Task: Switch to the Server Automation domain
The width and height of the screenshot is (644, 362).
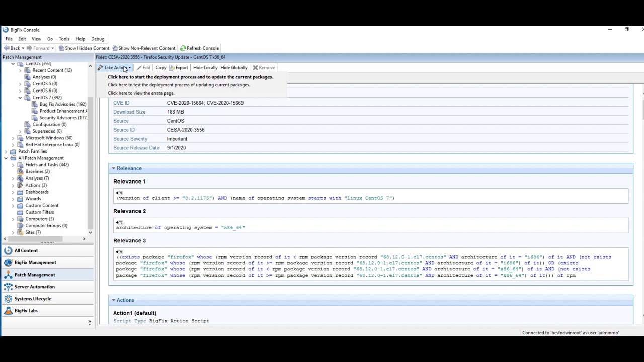Action: point(47,287)
